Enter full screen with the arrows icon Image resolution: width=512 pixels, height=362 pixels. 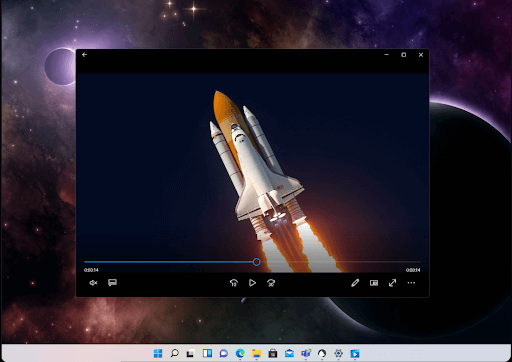point(393,283)
